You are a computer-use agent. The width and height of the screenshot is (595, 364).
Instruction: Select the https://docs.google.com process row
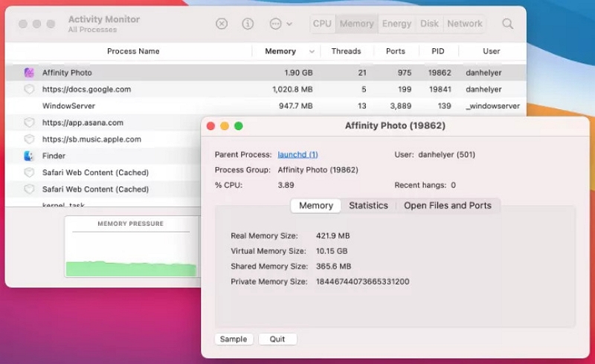pyautogui.click(x=266, y=89)
